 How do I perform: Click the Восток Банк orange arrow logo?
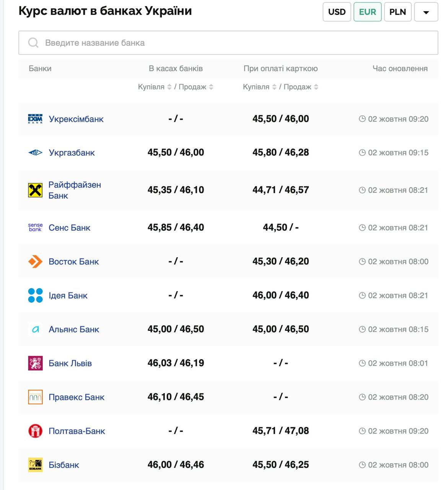[35, 262]
